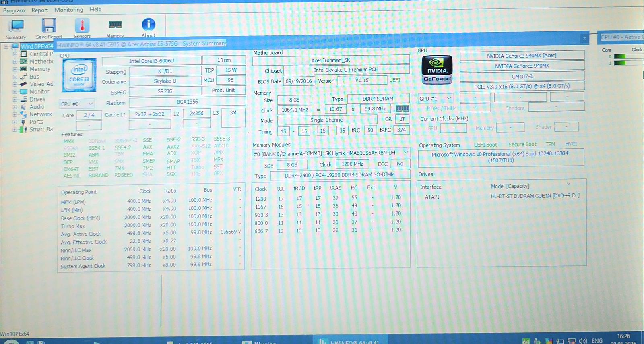644x344 pixels.
Task: Collapse the Win10PEx64 root node
Action: 6,47
